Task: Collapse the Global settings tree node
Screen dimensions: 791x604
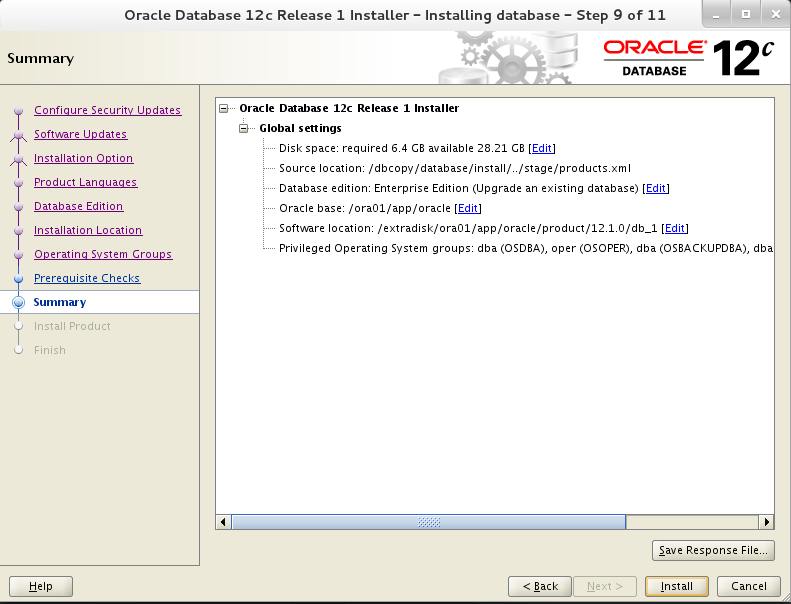Action: coord(244,129)
